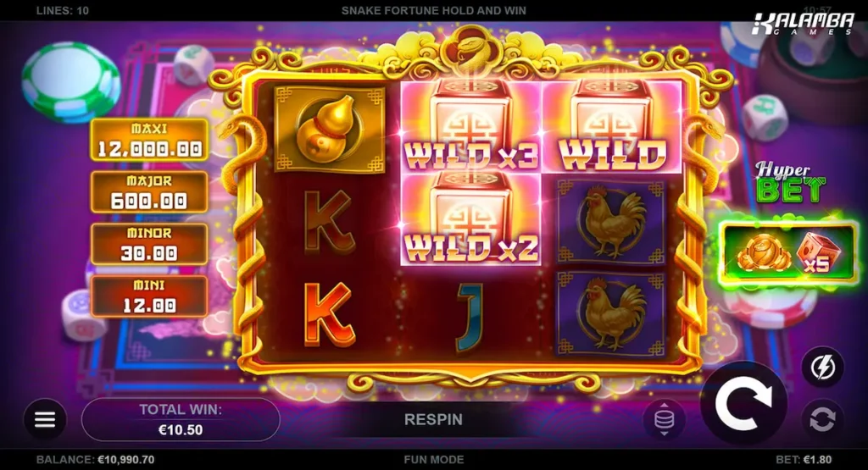Viewport: 868px width, 470px height.
Task: Click the golden gourd symbol
Action: 330,129
